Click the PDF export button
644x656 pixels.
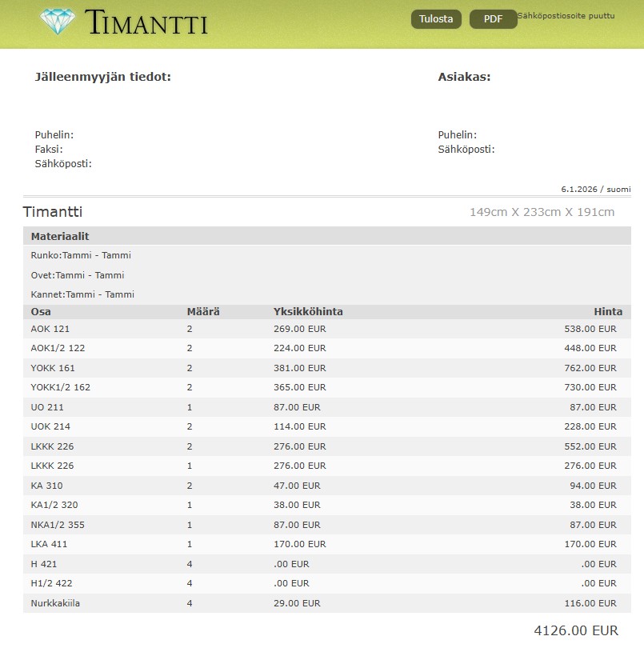493,19
